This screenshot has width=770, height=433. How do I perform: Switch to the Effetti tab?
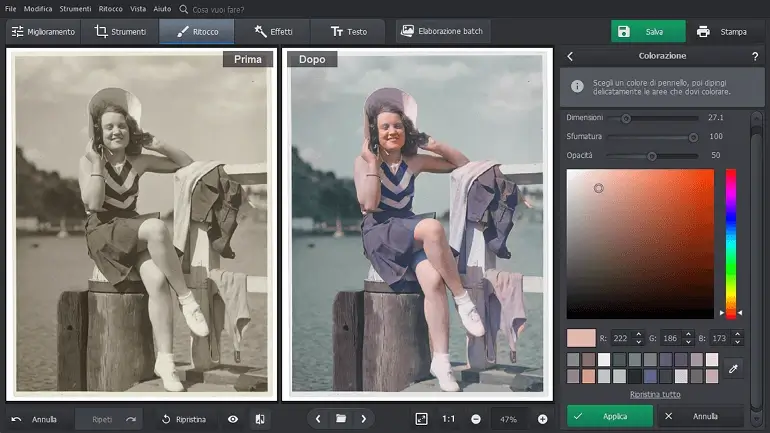point(273,31)
